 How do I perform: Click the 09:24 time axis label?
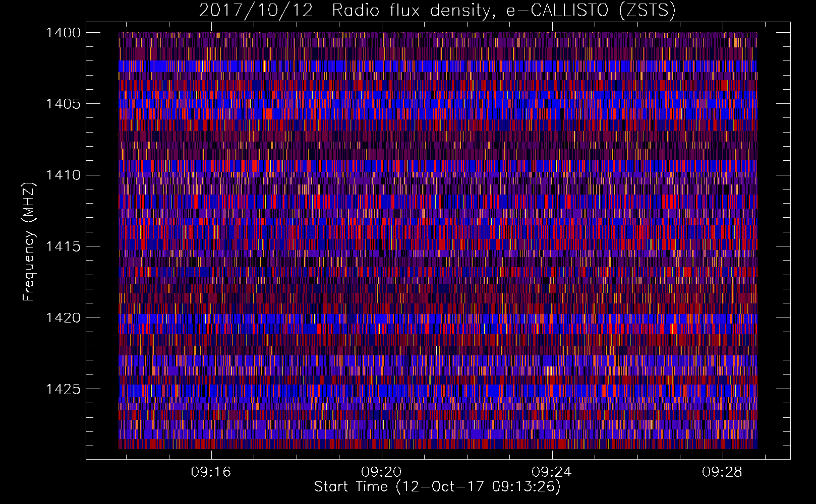552,472
